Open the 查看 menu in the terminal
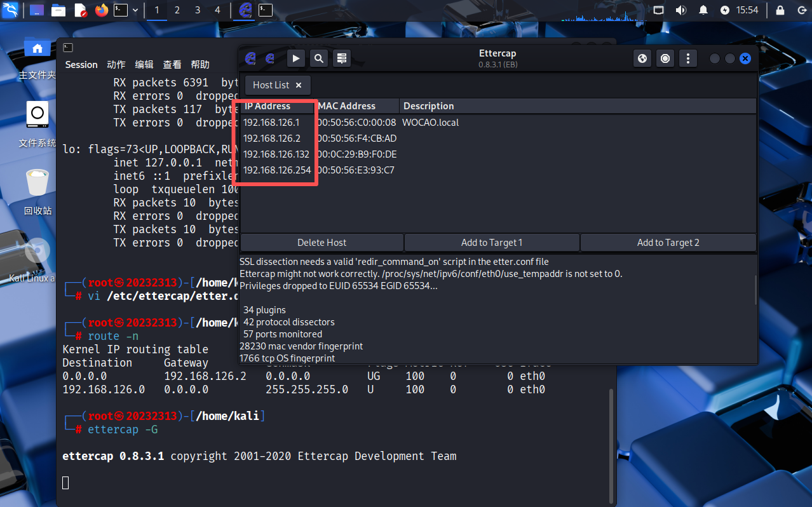The image size is (812, 507). pos(172,64)
